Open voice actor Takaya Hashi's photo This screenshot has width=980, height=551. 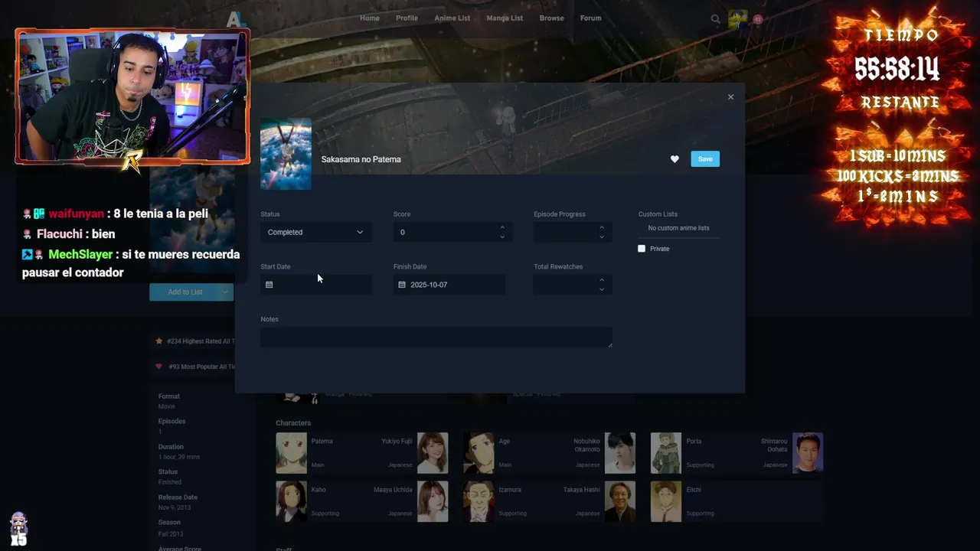[620, 501]
